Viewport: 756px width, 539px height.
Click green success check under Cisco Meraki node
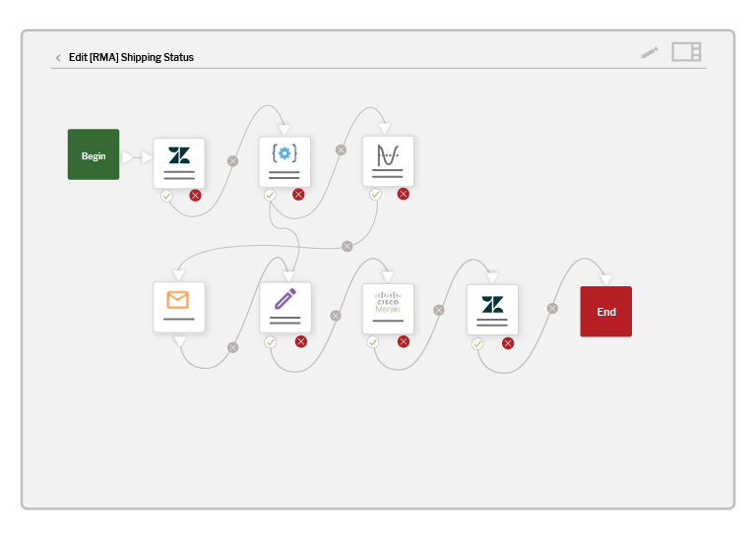point(373,342)
